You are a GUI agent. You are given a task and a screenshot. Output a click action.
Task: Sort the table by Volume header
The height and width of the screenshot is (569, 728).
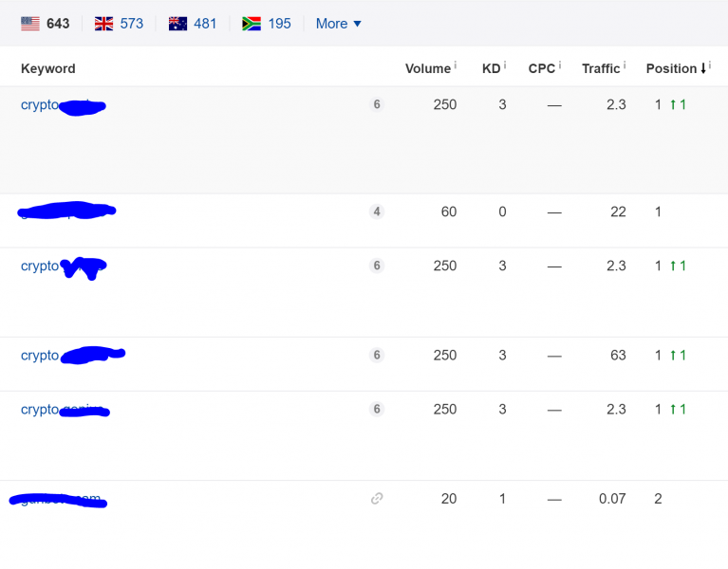coord(428,68)
